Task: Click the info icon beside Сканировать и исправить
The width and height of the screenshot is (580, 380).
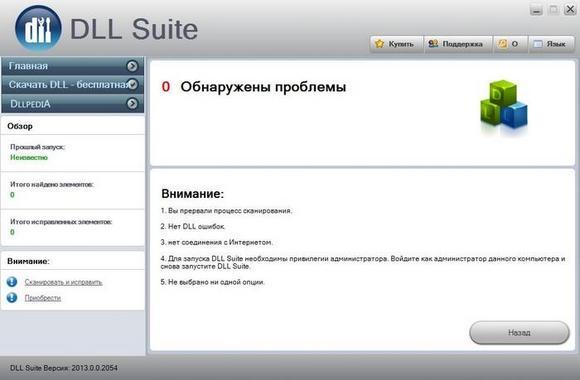Action: (12, 282)
